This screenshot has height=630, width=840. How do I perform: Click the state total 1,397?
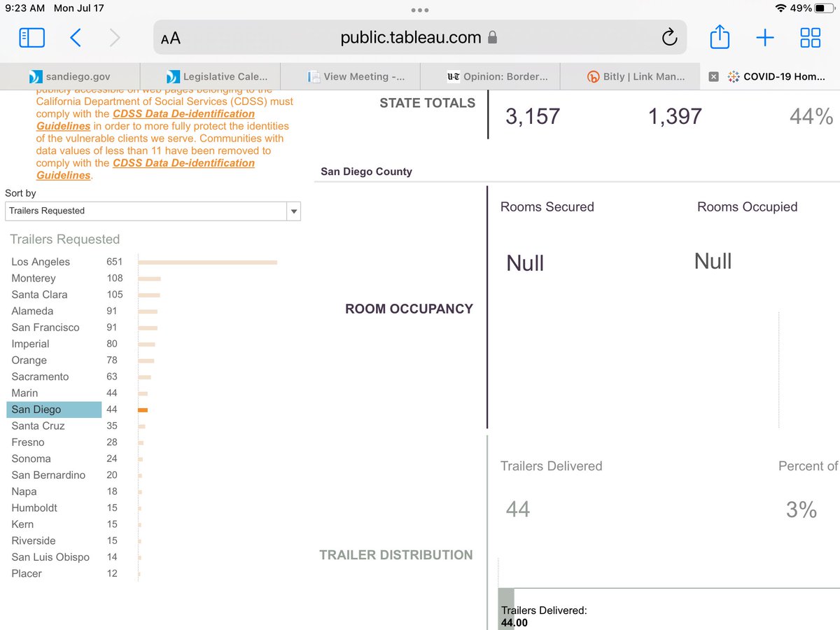(x=675, y=117)
